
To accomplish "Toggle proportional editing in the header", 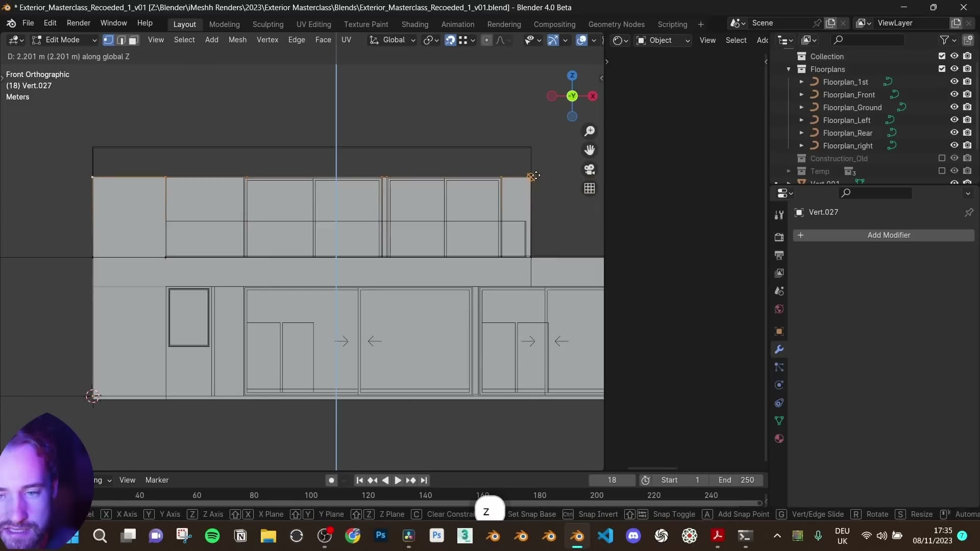I will (x=486, y=40).
